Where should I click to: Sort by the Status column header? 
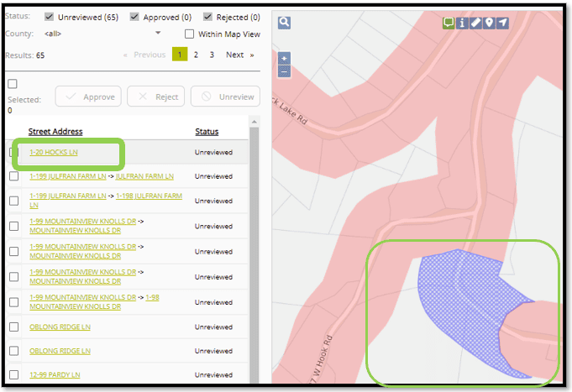click(207, 132)
